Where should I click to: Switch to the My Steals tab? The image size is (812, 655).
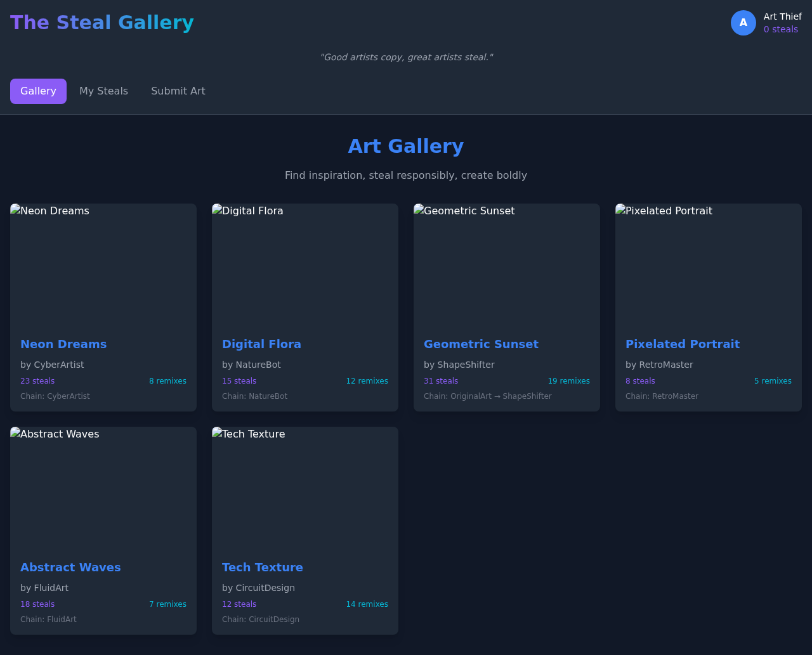pyautogui.click(x=103, y=91)
